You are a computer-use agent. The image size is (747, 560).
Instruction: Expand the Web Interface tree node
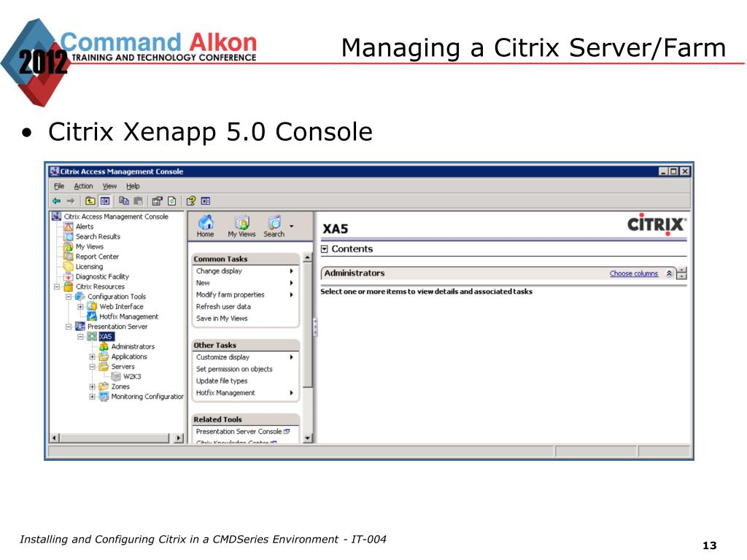(80, 307)
